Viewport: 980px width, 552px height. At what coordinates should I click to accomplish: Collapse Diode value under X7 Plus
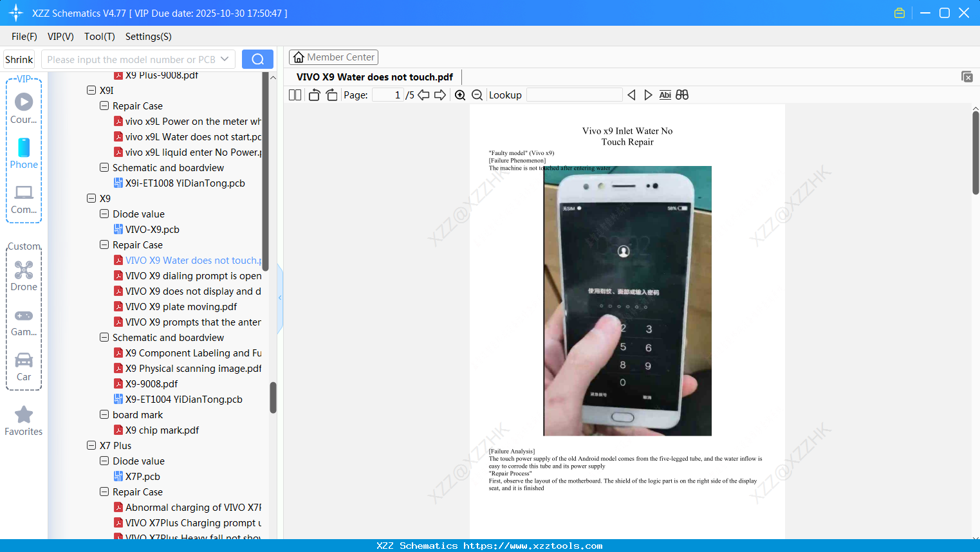tap(104, 461)
